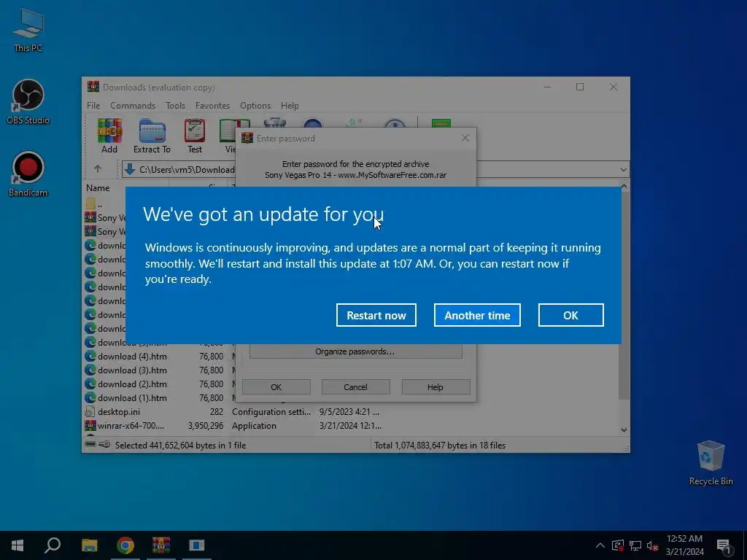Click the network tray icon
Image resolution: width=747 pixels, height=560 pixels.
(x=635, y=545)
